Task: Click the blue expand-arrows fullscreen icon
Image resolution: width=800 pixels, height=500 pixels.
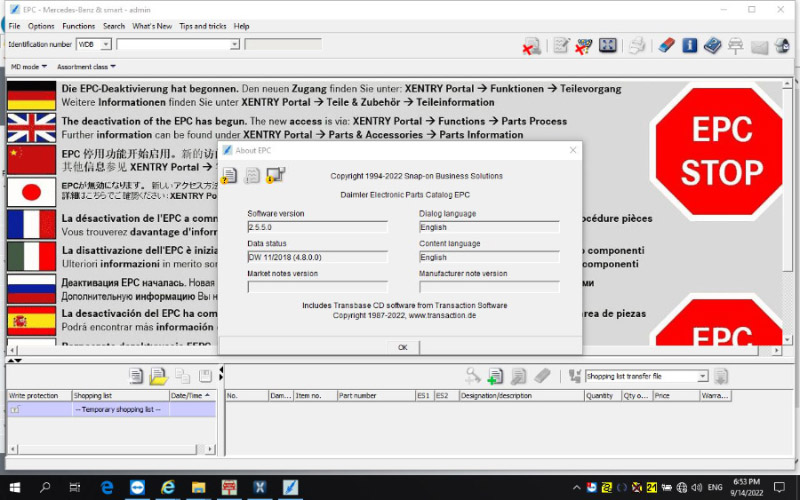Action: (608, 45)
